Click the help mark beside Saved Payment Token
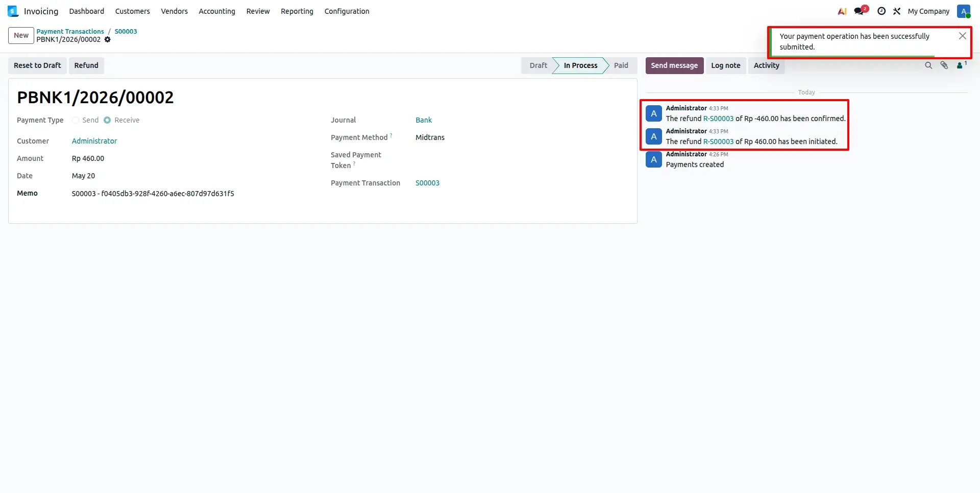Image resolution: width=980 pixels, height=493 pixels. [x=354, y=163]
